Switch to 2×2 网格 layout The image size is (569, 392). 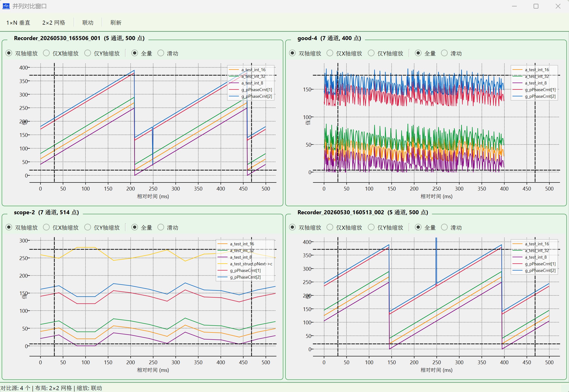coord(54,23)
